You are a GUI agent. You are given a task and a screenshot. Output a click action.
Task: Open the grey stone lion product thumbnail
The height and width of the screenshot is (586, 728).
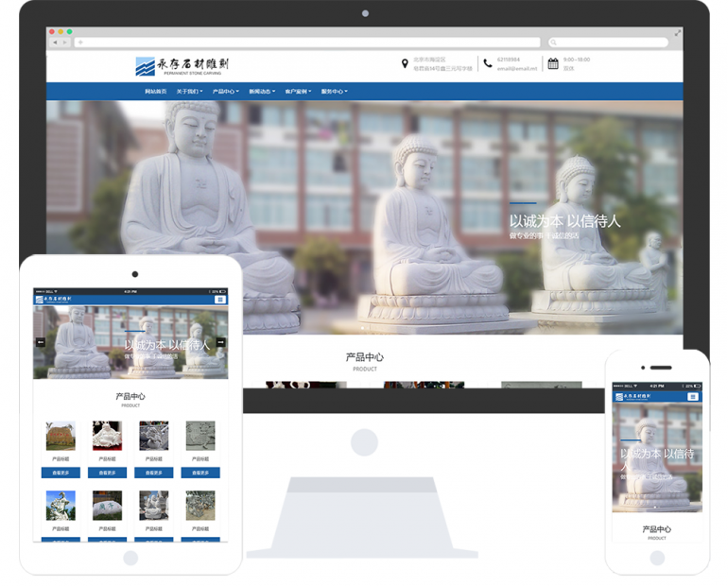[x=154, y=436]
